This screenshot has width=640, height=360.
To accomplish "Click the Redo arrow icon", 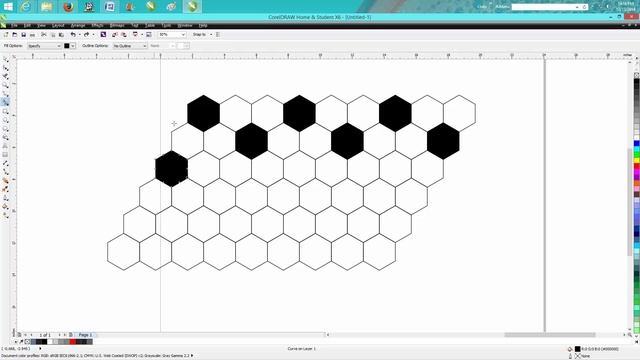I will [87, 35].
